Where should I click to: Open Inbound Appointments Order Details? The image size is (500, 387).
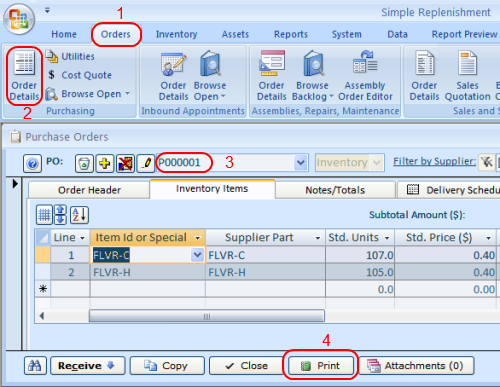173,76
